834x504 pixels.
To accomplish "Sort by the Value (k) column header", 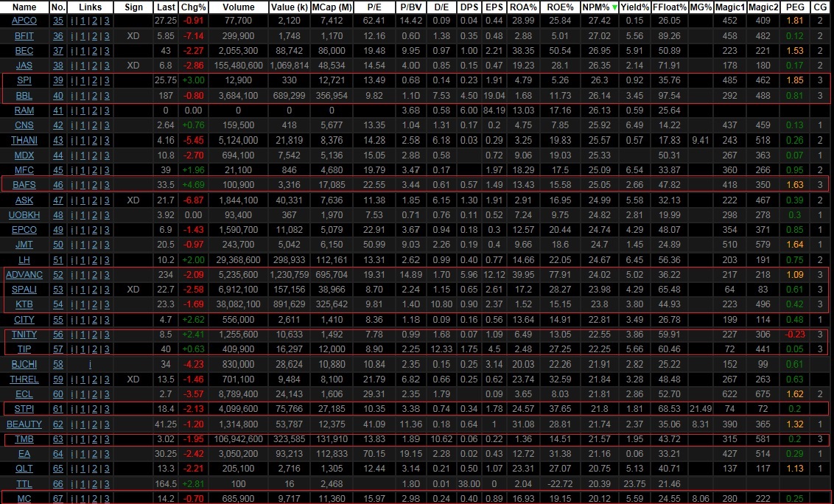I will coord(289,7).
